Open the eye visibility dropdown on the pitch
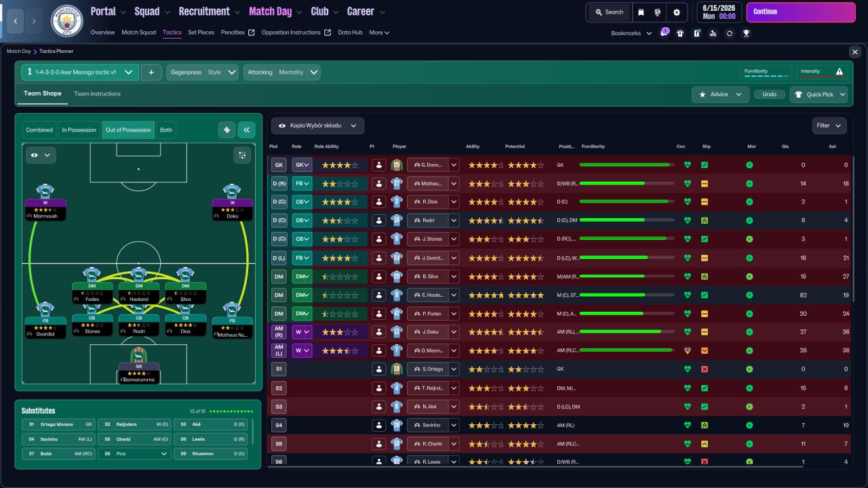 (41, 155)
